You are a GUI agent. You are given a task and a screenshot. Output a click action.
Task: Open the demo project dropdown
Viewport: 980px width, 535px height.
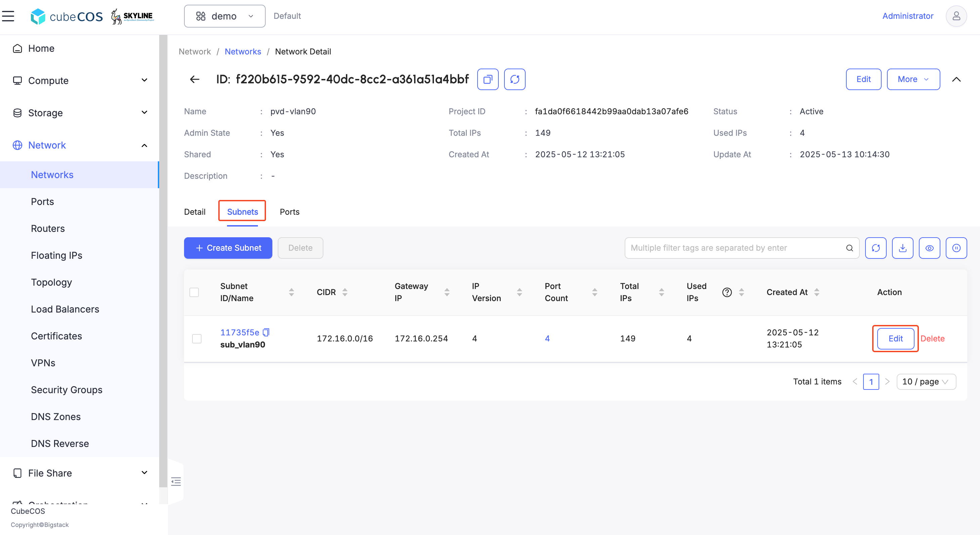pyautogui.click(x=224, y=16)
